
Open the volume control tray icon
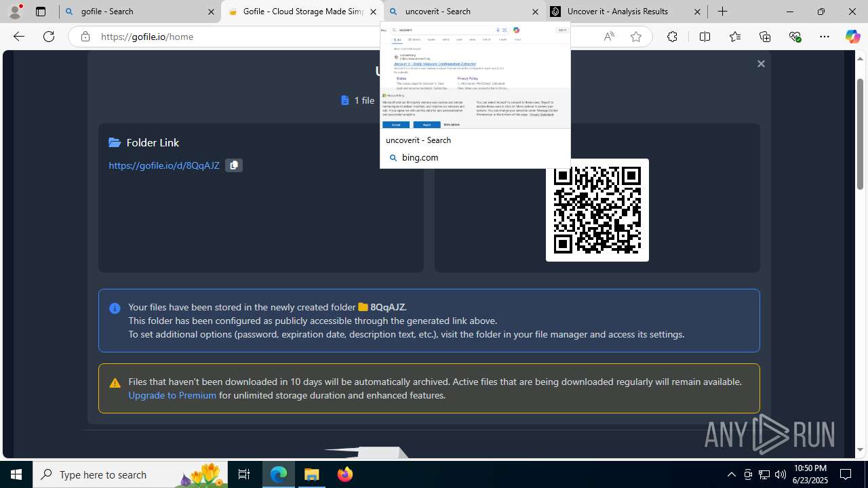point(781,474)
